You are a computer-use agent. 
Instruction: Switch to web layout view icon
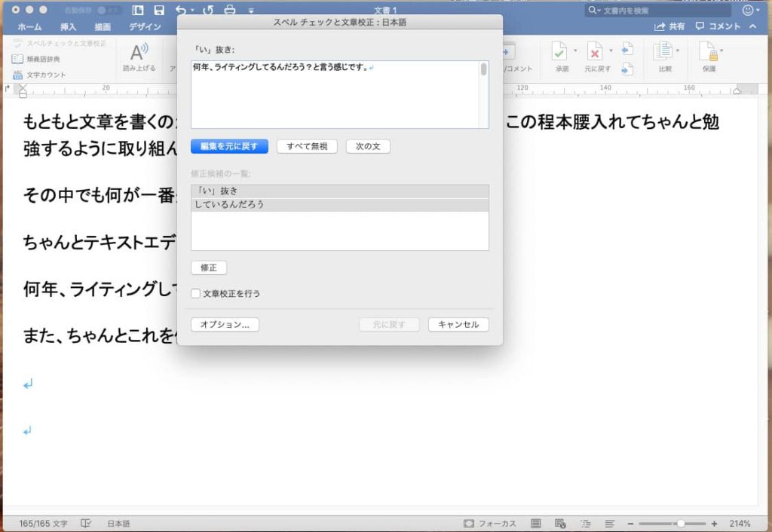560,524
